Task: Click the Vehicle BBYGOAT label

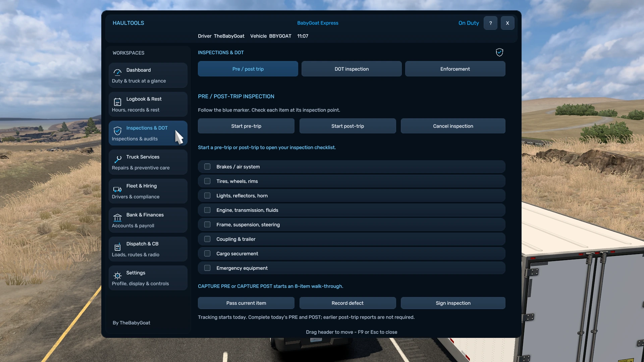Action: click(271, 36)
